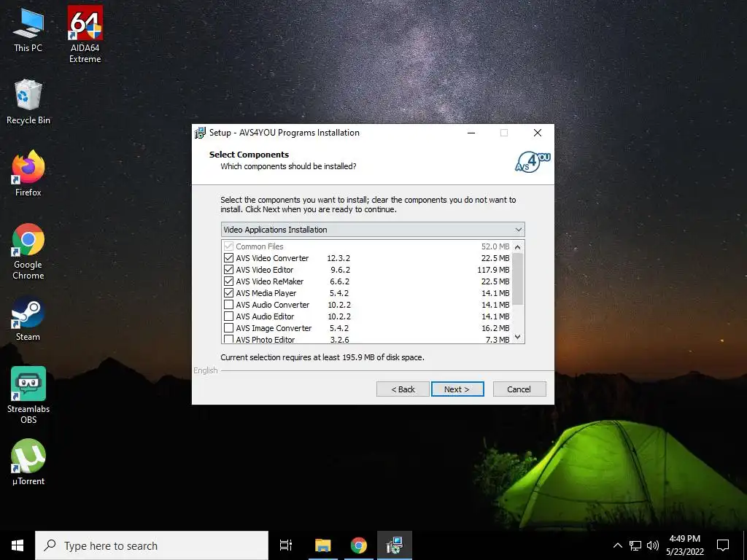Select the 3.2.6 version text
Viewport: 747px width, 560px height.
click(x=340, y=340)
